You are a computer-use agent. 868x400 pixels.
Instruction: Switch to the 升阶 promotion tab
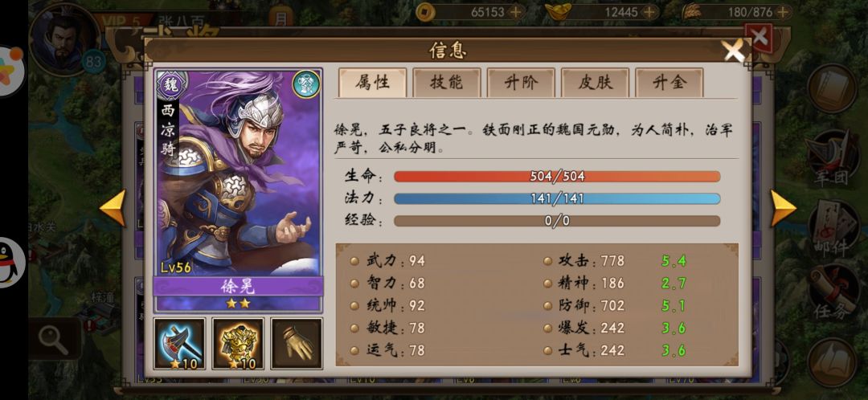[521, 83]
